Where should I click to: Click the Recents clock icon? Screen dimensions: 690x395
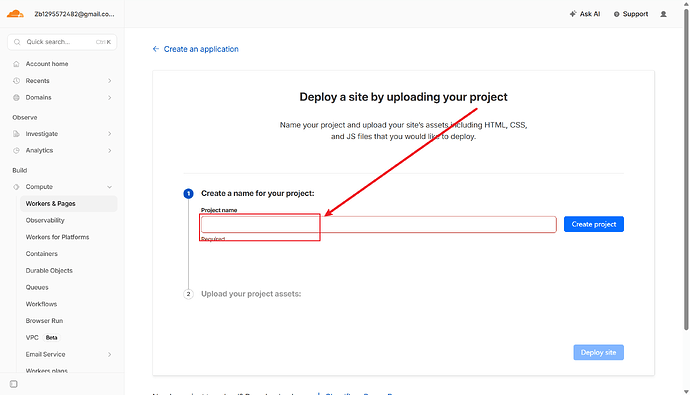click(x=16, y=80)
